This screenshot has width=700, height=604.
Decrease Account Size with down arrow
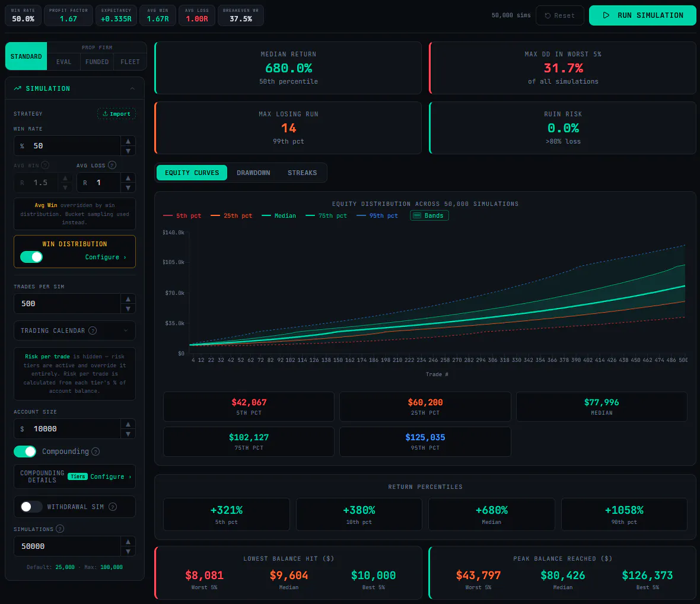coord(128,434)
